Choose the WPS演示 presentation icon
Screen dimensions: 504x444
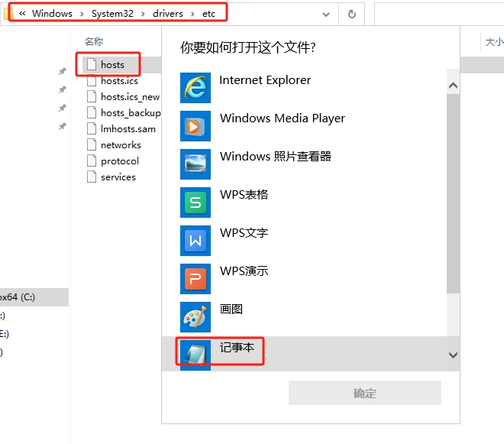coord(195,279)
